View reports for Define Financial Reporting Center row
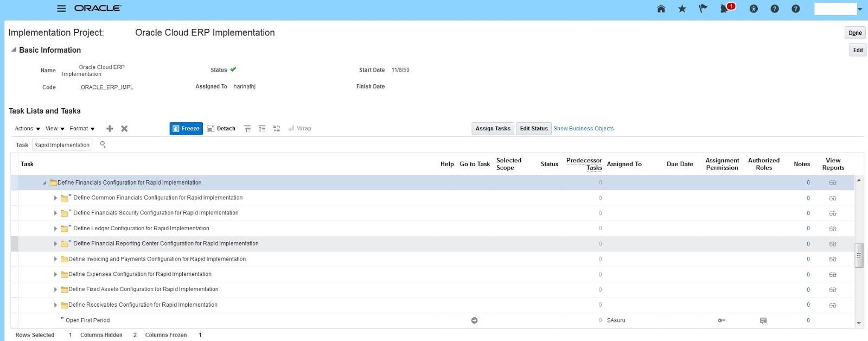Screen dimensions: 868x341 pos(832,244)
